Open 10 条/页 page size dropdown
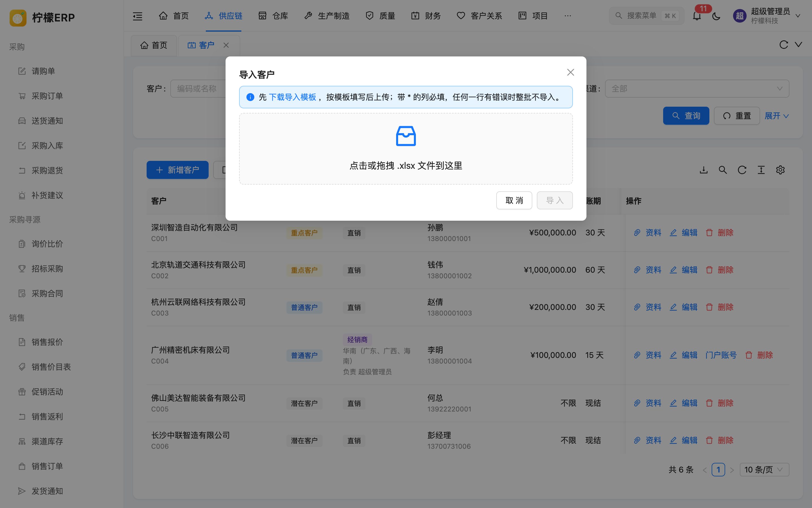Screen dimensions: 812x508 tap(764, 469)
